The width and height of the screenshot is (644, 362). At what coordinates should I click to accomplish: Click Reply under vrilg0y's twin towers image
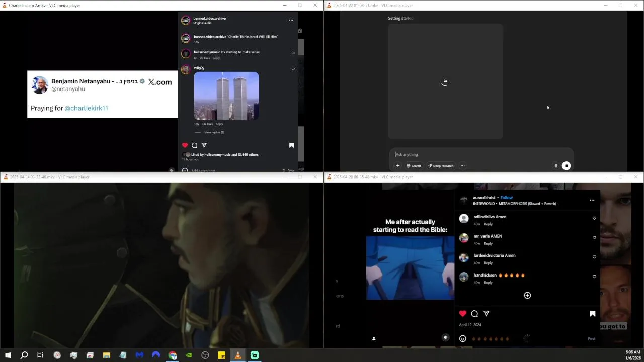pos(219,124)
